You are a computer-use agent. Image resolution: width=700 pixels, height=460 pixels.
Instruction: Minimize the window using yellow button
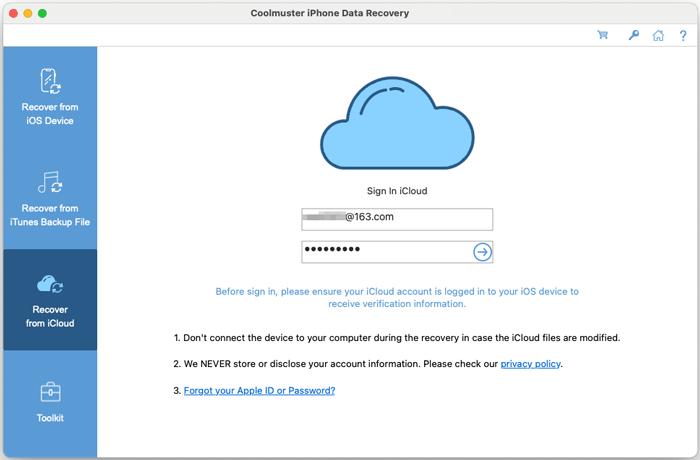coord(28,13)
